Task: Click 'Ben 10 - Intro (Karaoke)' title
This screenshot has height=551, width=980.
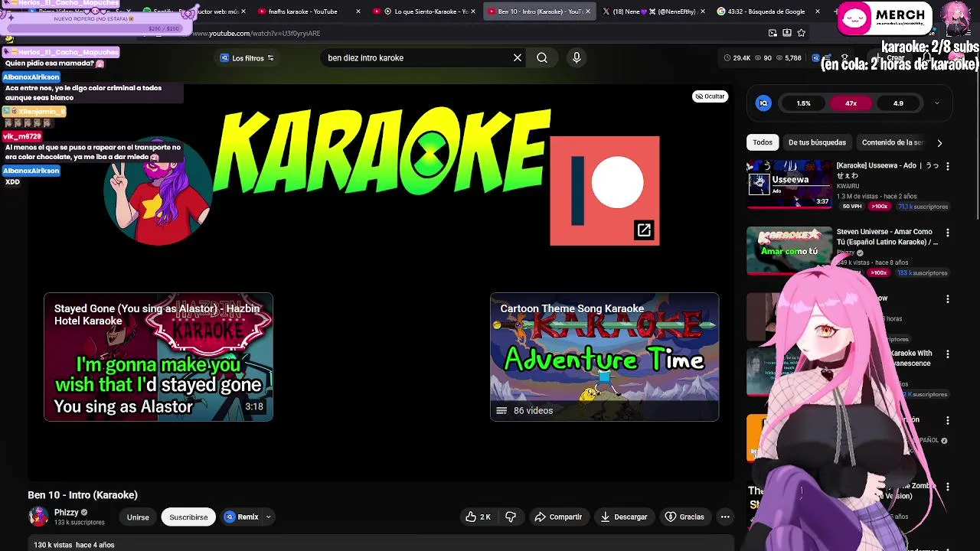Action: coord(83,495)
